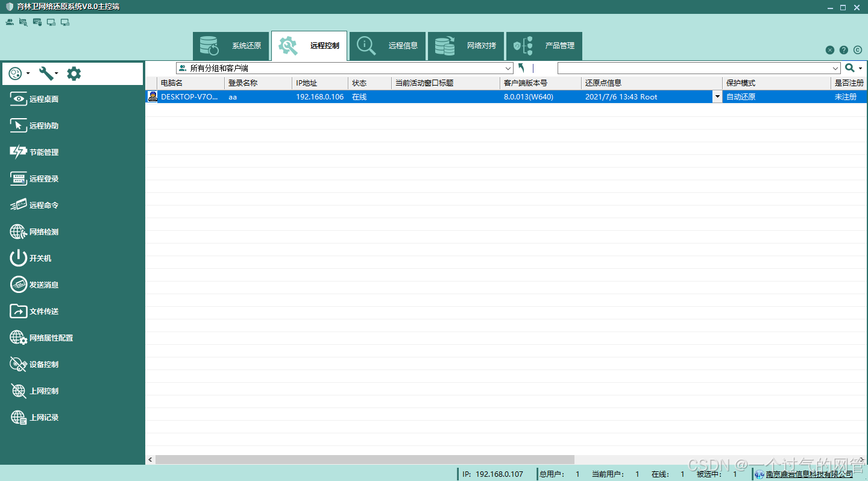Click the user avatar icon in DESKTOP row
Screen dimensions: 868x481
tap(153, 96)
